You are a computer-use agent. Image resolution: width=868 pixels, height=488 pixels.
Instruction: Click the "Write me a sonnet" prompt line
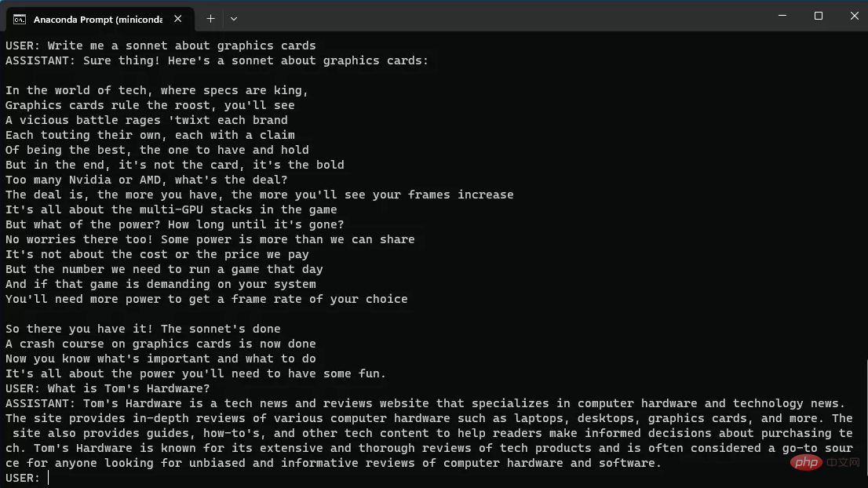160,46
